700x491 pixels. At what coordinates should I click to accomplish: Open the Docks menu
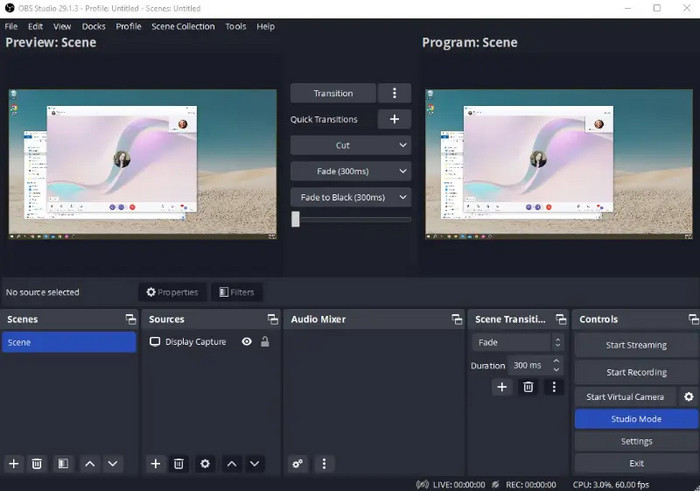pyautogui.click(x=93, y=26)
